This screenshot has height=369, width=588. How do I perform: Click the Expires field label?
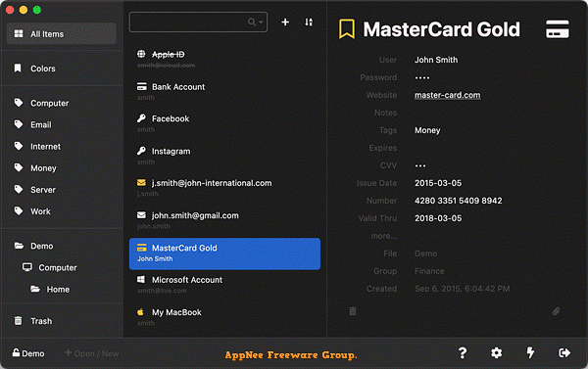pos(383,148)
